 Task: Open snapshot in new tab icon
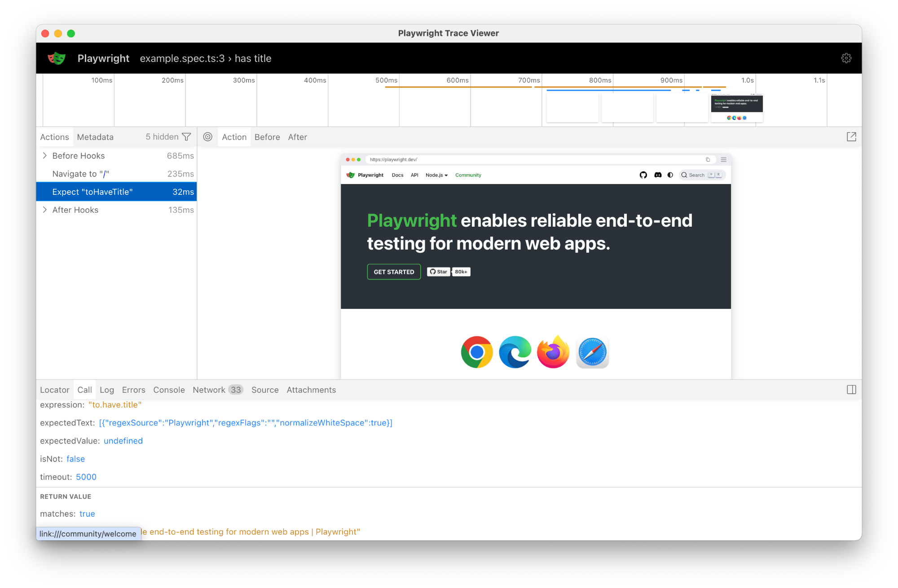(x=851, y=137)
